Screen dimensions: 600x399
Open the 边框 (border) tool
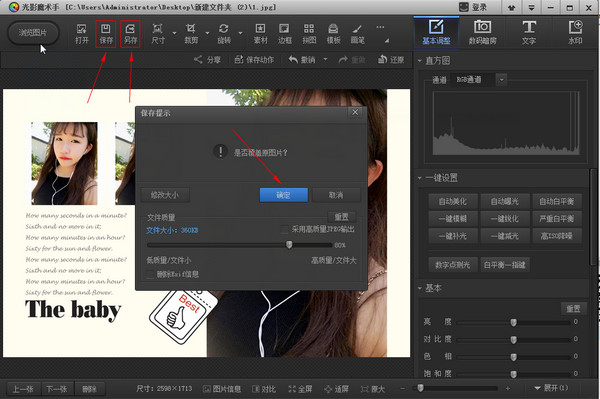point(284,34)
